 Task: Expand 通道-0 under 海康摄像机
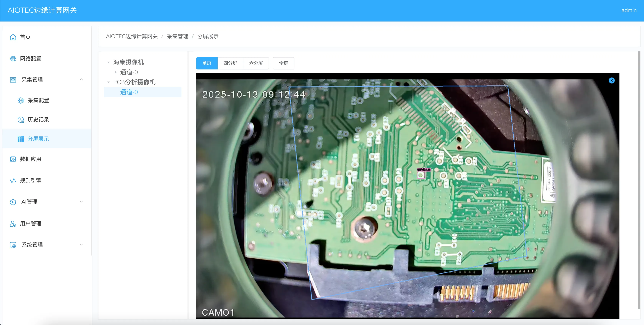click(116, 72)
